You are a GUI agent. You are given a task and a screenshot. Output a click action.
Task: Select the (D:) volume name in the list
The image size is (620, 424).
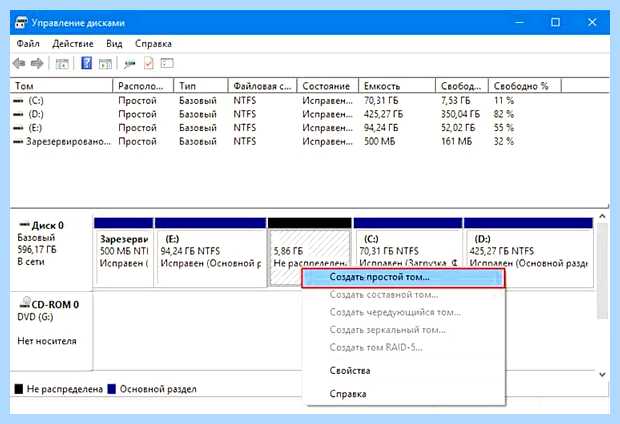[36, 114]
